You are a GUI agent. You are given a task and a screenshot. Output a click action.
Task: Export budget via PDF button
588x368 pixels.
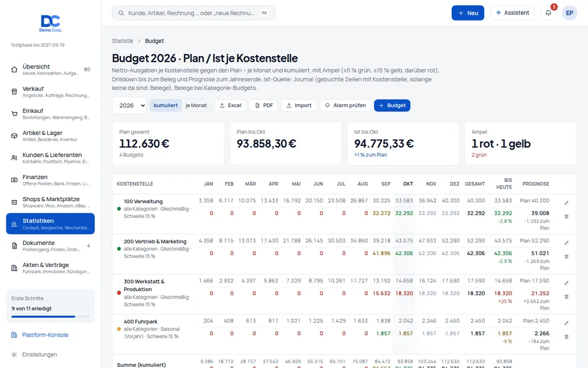pos(264,105)
